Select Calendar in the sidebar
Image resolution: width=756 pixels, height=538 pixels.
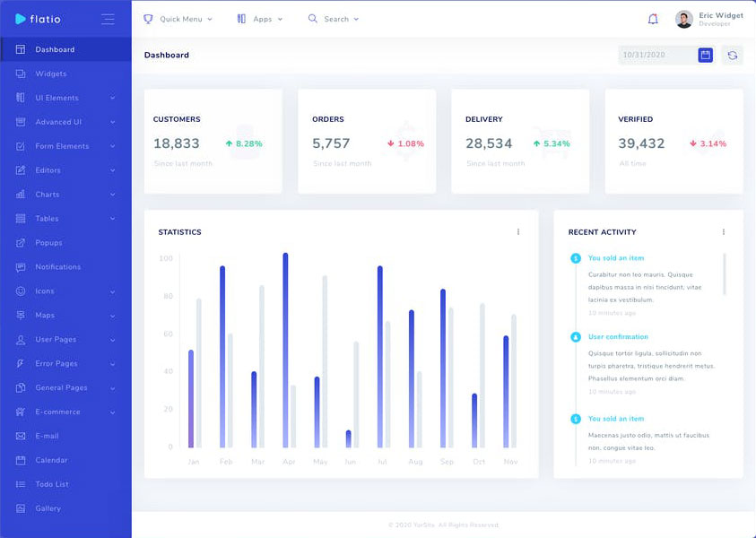[51, 460]
